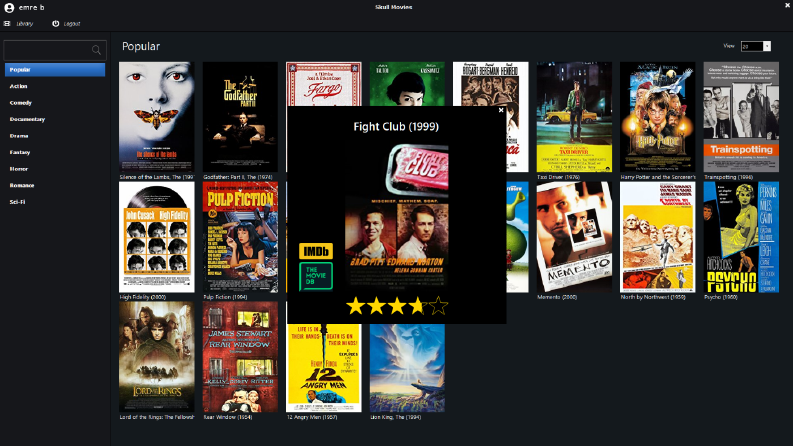Open The Lion King poster
The width and height of the screenshot is (793, 446).
[407, 368]
